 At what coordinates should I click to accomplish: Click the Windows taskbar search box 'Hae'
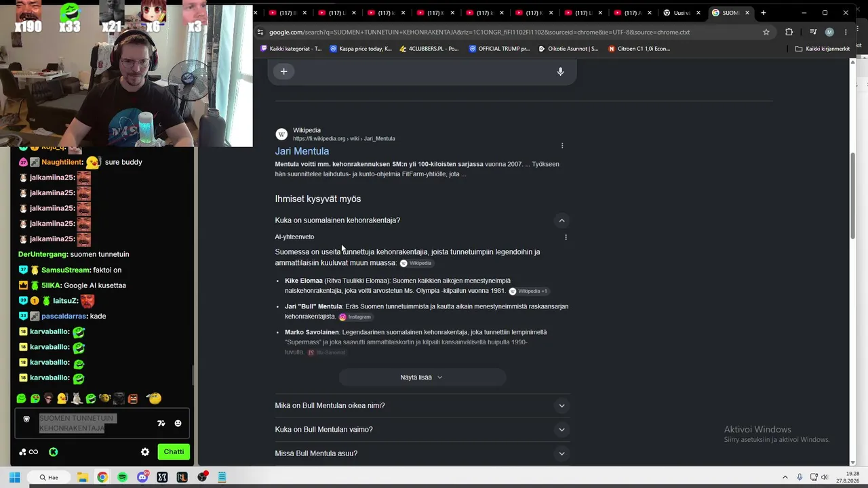[49, 477]
